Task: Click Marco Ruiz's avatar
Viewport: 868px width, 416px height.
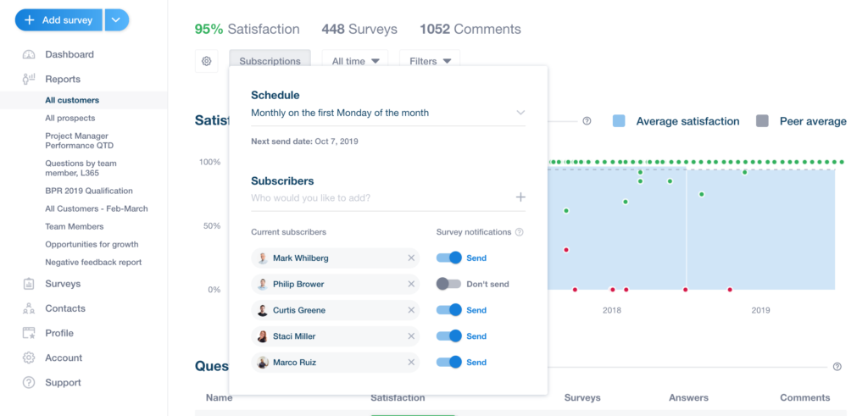Action: tap(263, 363)
